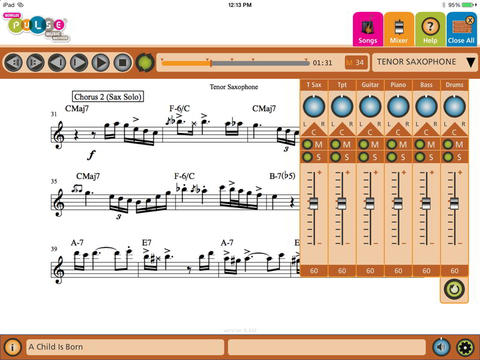Mute the Tpt channel

coord(336,145)
